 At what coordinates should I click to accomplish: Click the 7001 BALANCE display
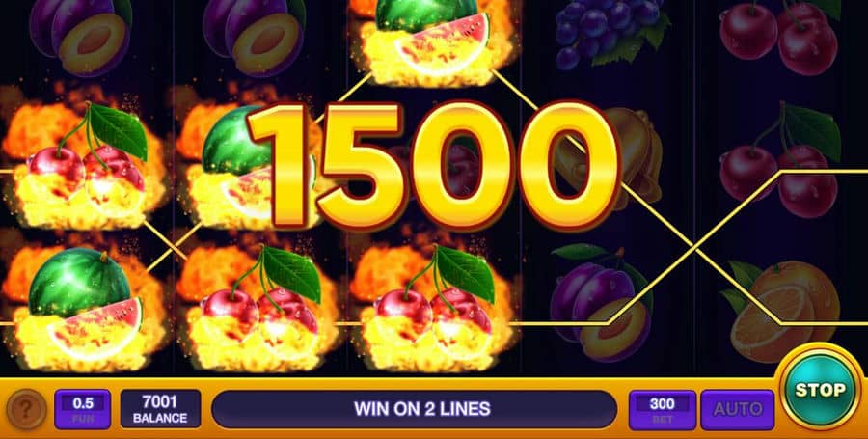click(160, 409)
